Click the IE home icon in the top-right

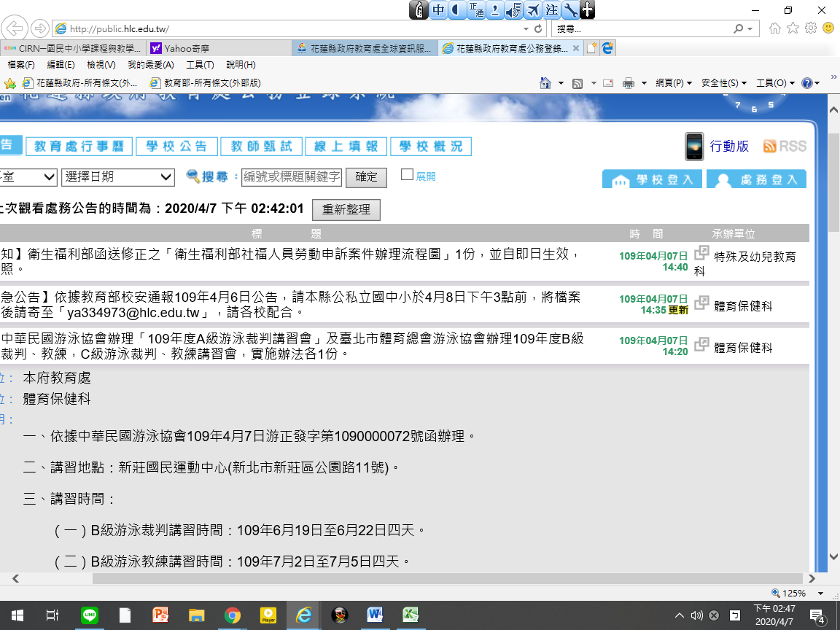(x=774, y=28)
